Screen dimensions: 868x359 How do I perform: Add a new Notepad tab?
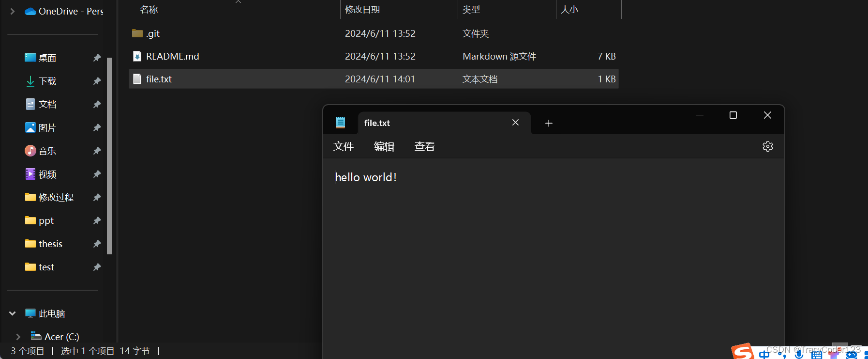coord(549,123)
